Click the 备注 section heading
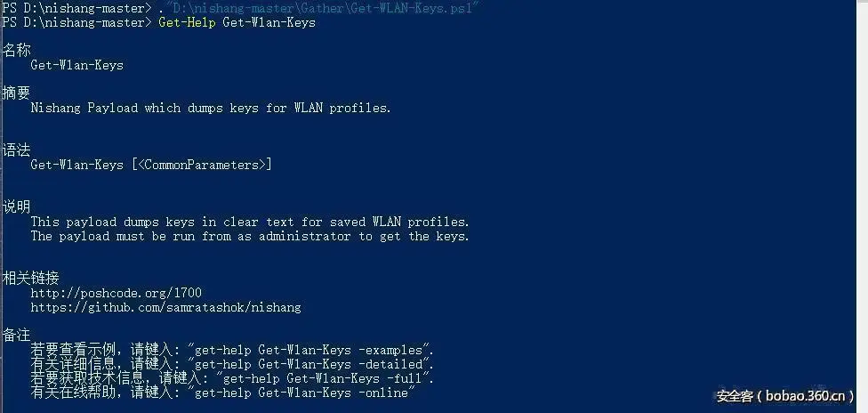 [x=16, y=336]
